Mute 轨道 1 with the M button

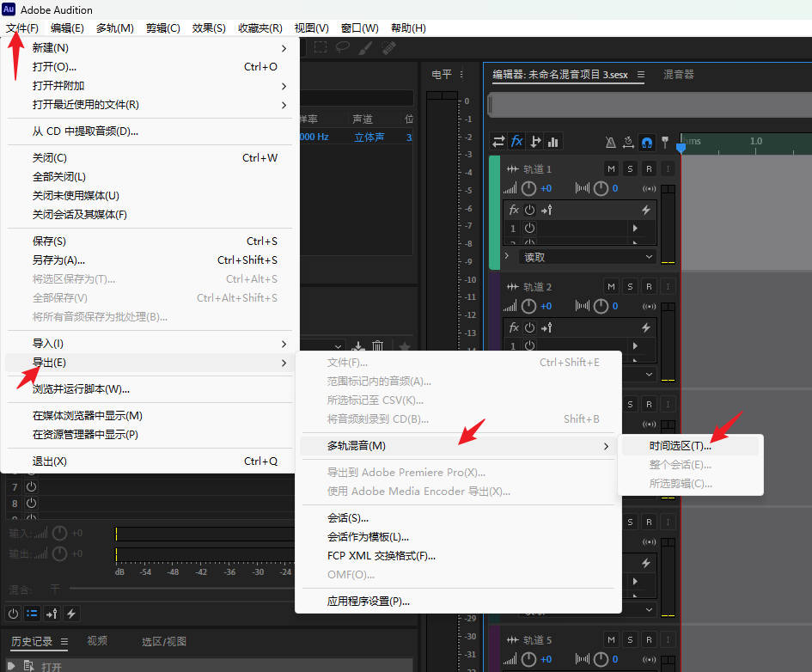[611, 168]
